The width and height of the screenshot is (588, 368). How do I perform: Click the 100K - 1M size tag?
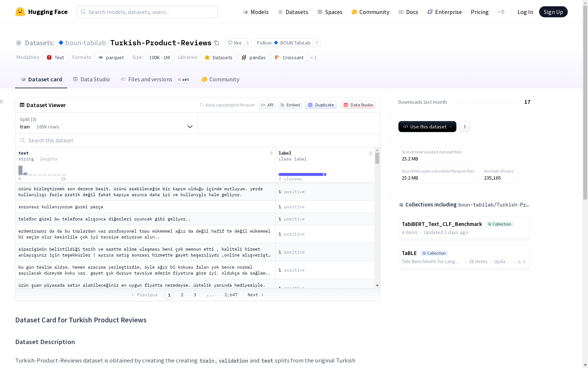[159, 57]
